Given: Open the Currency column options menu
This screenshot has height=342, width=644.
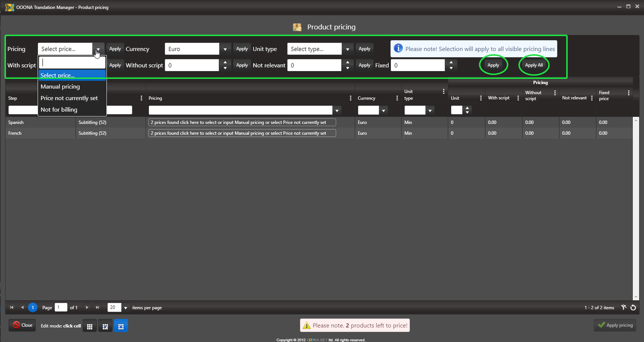Looking at the screenshot, I should 397,98.
